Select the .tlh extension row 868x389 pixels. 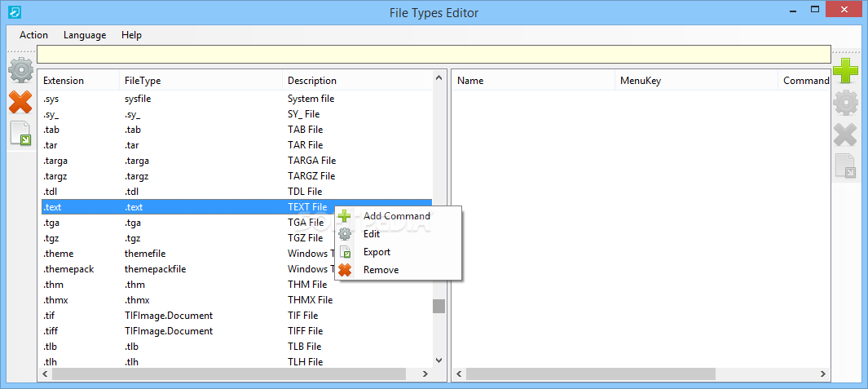pos(237,362)
